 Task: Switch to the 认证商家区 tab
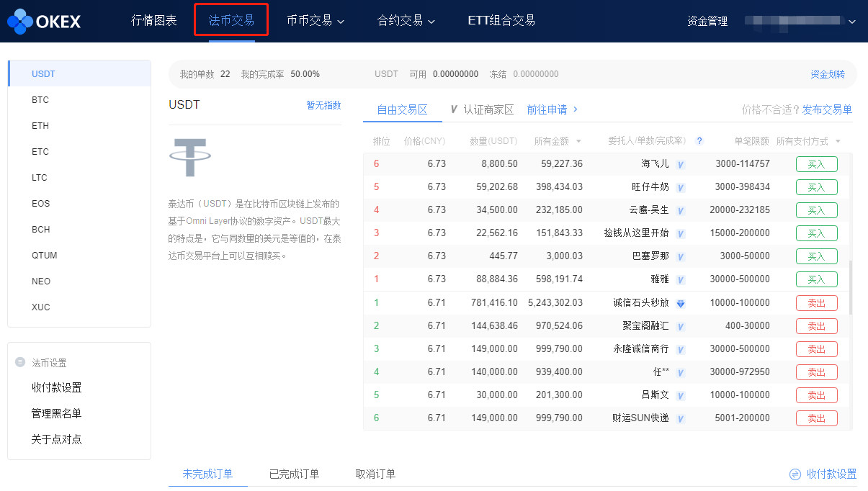(x=488, y=109)
